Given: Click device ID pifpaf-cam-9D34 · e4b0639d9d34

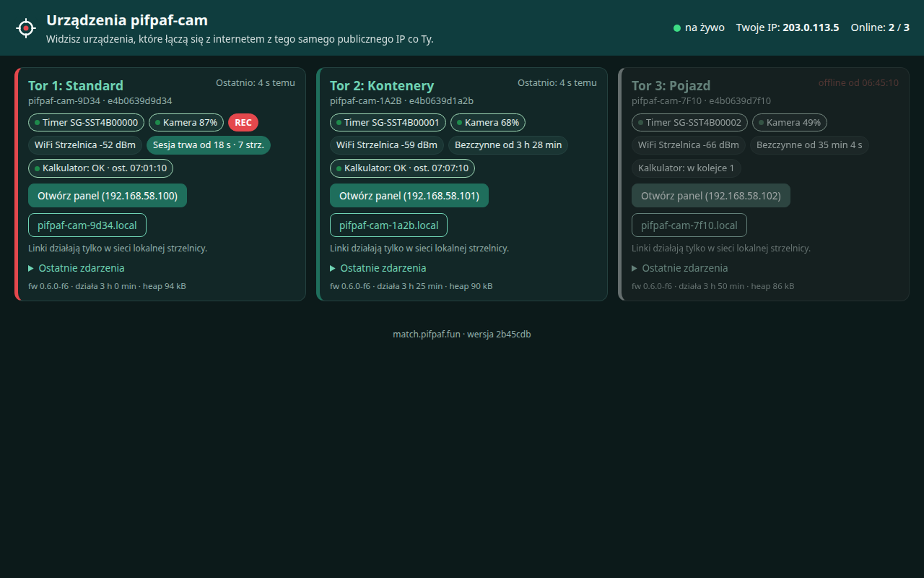Looking at the screenshot, I should click(100, 101).
